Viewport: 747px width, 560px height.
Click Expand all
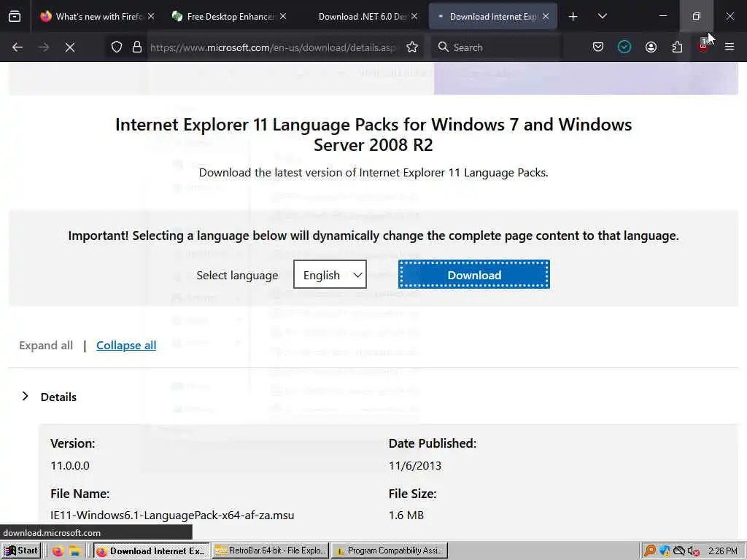click(46, 345)
